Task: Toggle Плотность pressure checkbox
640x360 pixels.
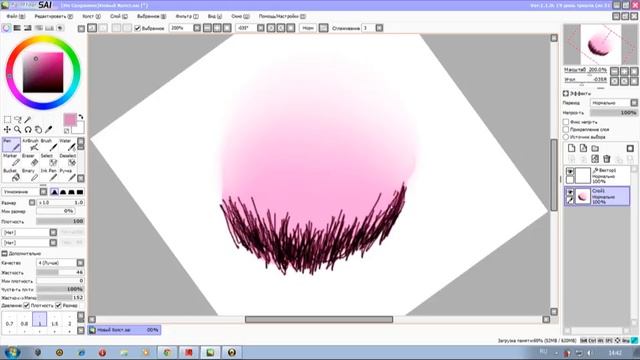Action: (x=27, y=305)
